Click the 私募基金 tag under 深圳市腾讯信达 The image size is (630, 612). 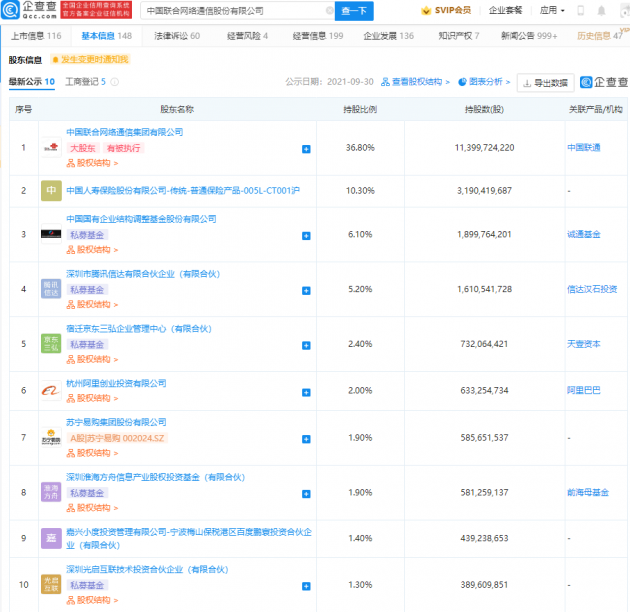point(87,290)
